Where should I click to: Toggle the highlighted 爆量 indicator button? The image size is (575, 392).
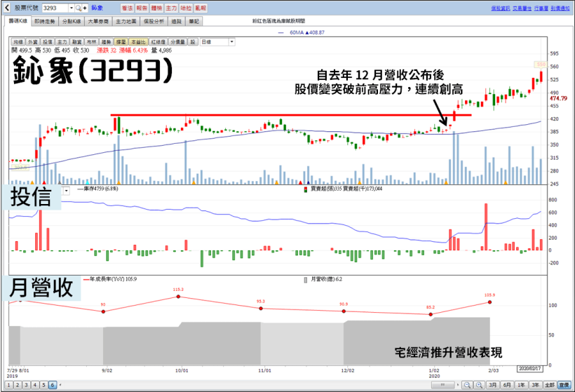[121, 42]
